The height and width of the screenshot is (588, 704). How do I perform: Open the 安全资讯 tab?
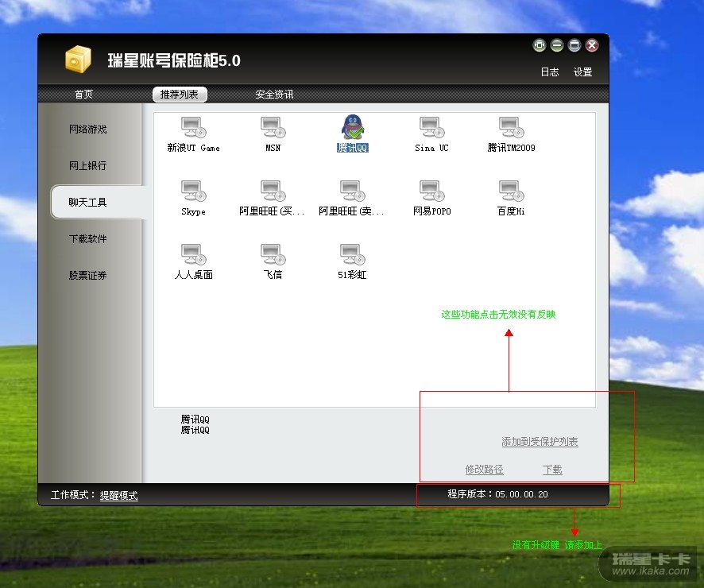point(274,95)
